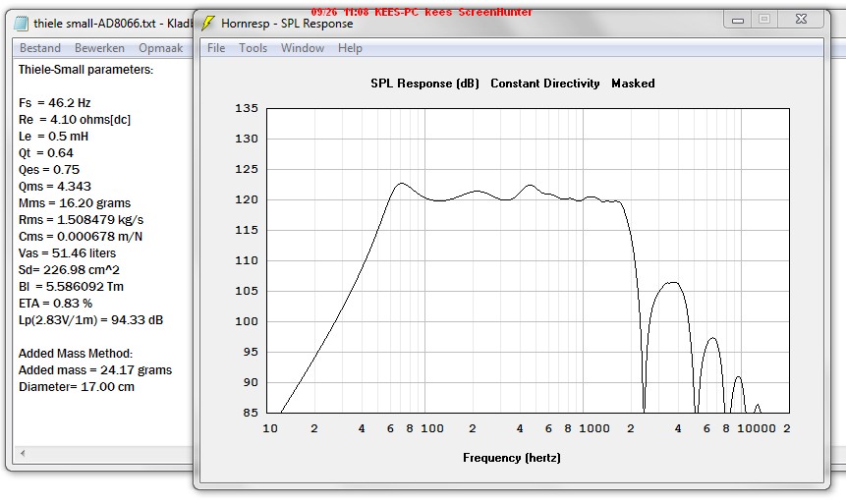Minimize the Hornresp SPL Response window
The image size is (846, 504).
click(738, 20)
